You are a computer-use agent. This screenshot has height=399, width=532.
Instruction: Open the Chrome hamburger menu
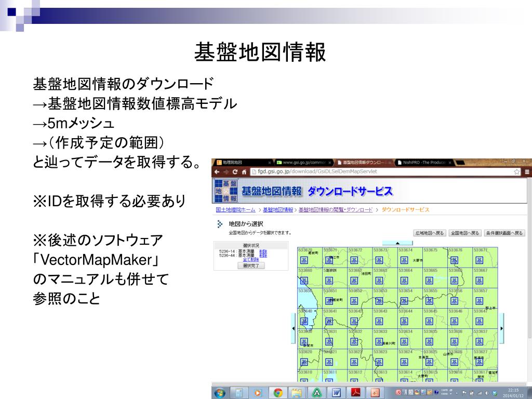[527, 171]
